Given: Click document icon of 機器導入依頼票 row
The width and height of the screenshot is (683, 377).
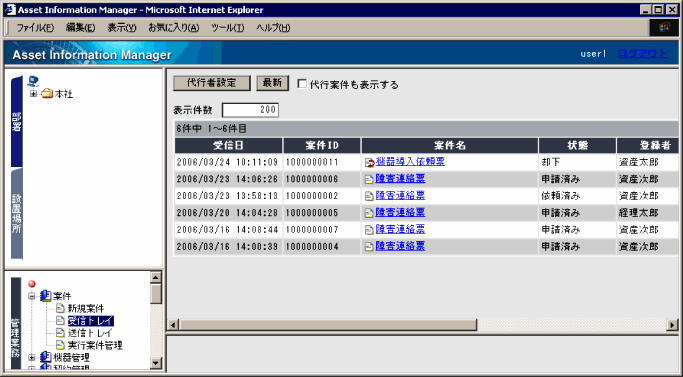Looking at the screenshot, I should click(x=369, y=163).
